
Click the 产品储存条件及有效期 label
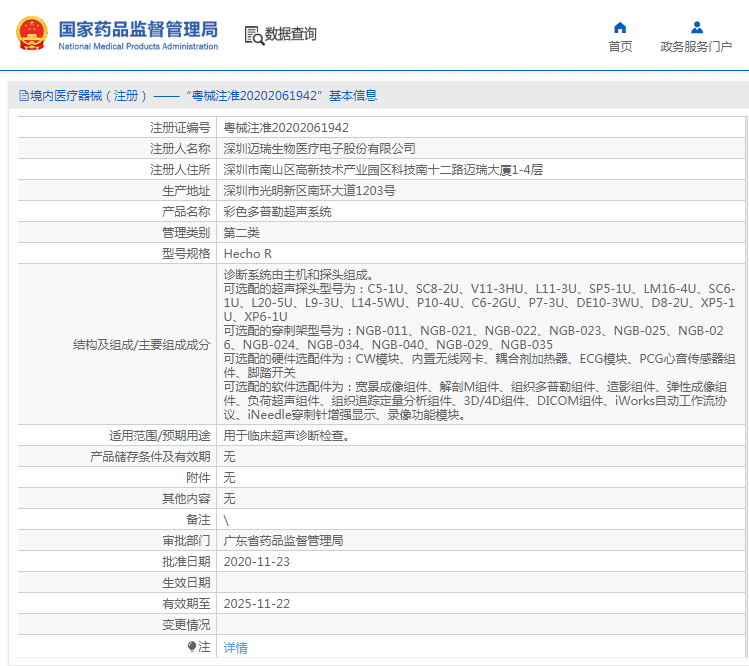(150, 457)
